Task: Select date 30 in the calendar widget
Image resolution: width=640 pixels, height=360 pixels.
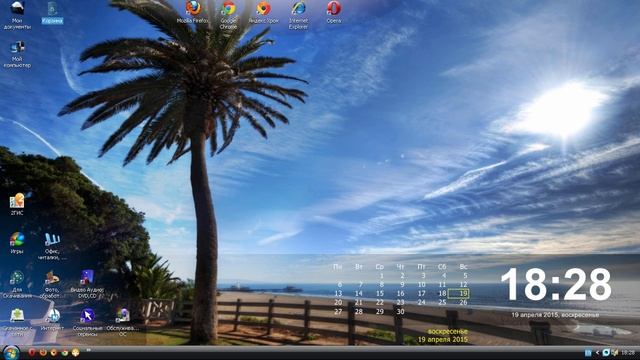Action: [400, 311]
